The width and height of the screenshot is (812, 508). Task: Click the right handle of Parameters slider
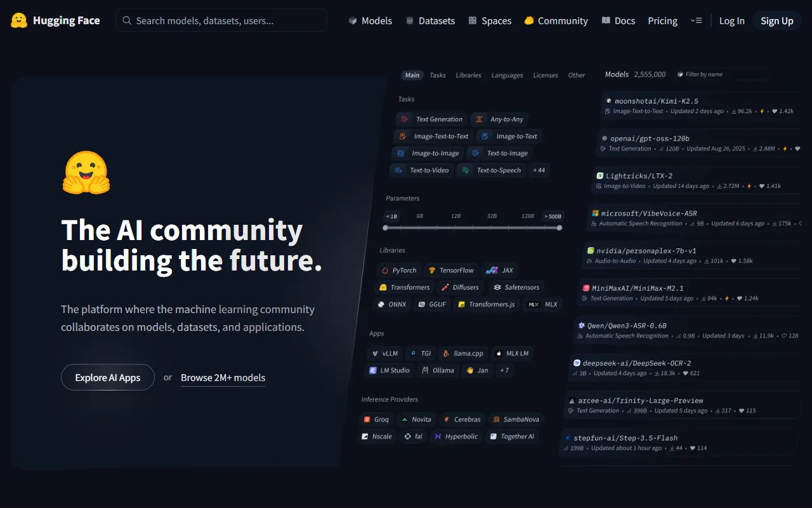tap(559, 227)
